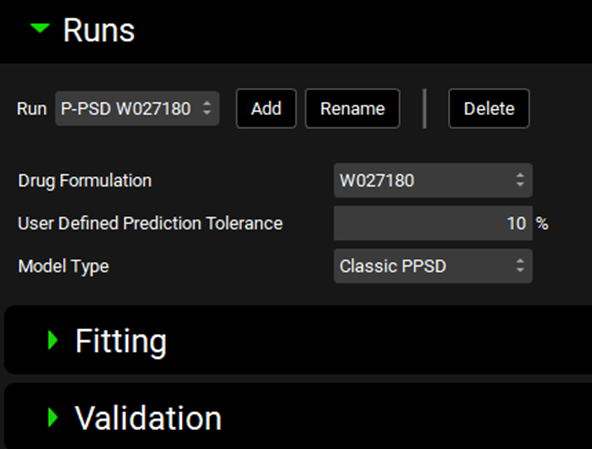
Task: Click the Runs section heading text
Action: 99,30
